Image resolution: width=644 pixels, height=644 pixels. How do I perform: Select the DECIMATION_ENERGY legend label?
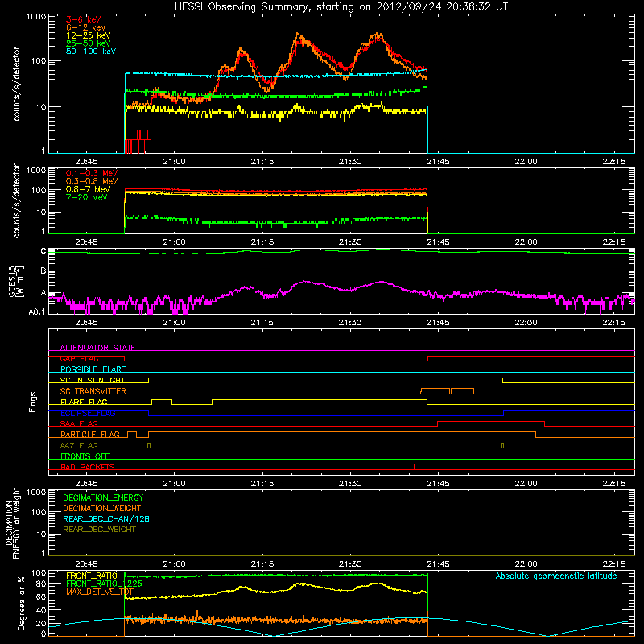tap(103, 497)
